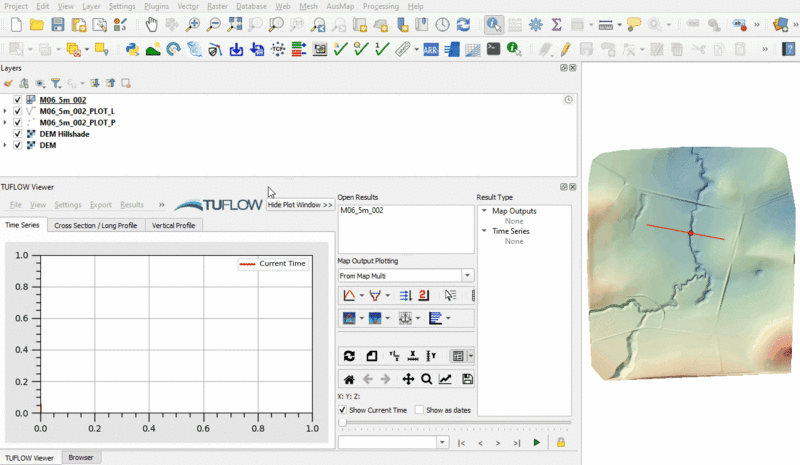The height and width of the screenshot is (465, 800).
Task: Click the Hide Plot Window button
Action: 300,204
